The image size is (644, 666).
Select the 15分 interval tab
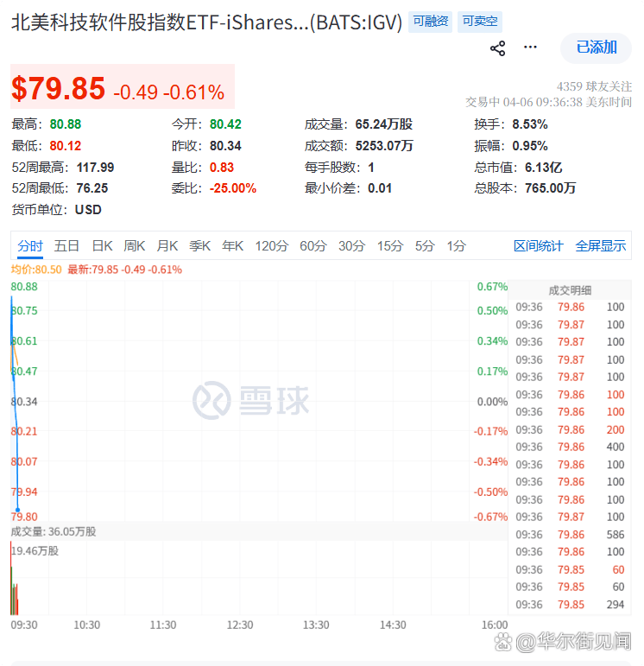click(x=390, y=246)
